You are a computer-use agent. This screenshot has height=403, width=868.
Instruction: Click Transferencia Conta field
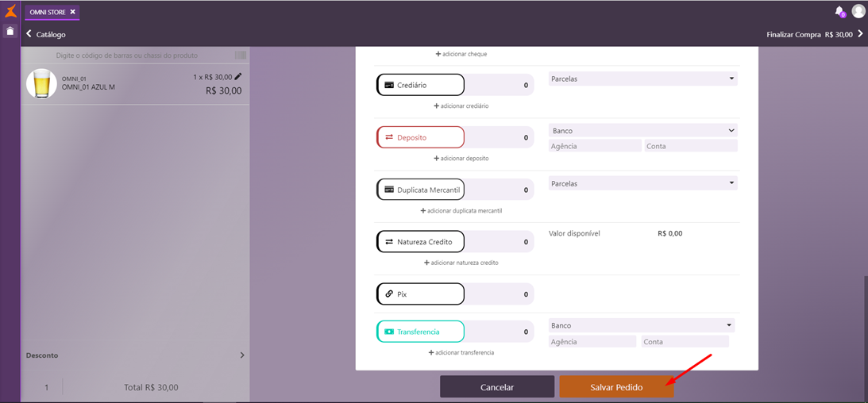[x=685, y=342]
